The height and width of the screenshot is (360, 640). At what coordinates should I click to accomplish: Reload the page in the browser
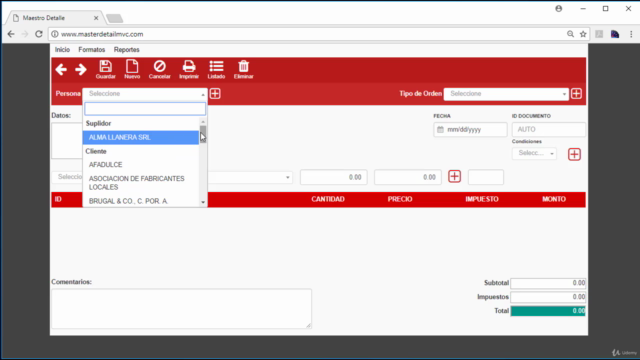tap(39, 34)
